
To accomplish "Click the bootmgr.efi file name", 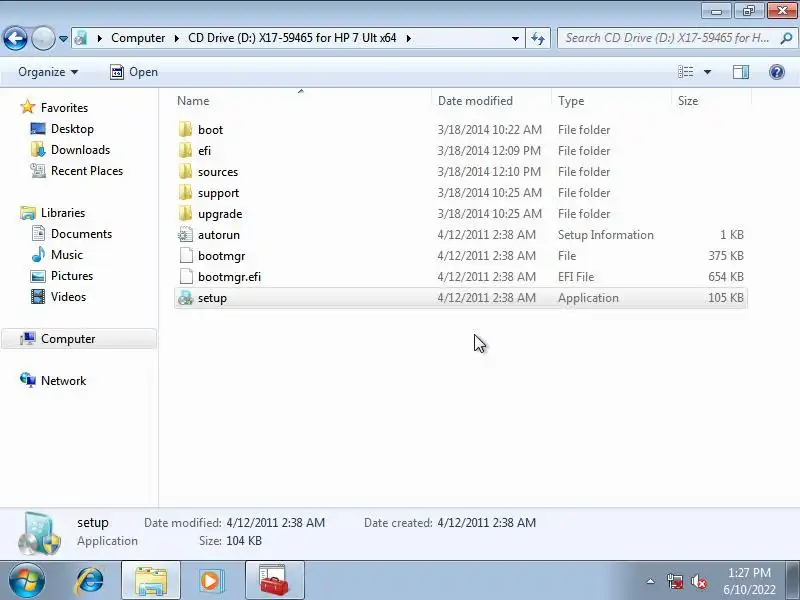I will pos(229,277).
